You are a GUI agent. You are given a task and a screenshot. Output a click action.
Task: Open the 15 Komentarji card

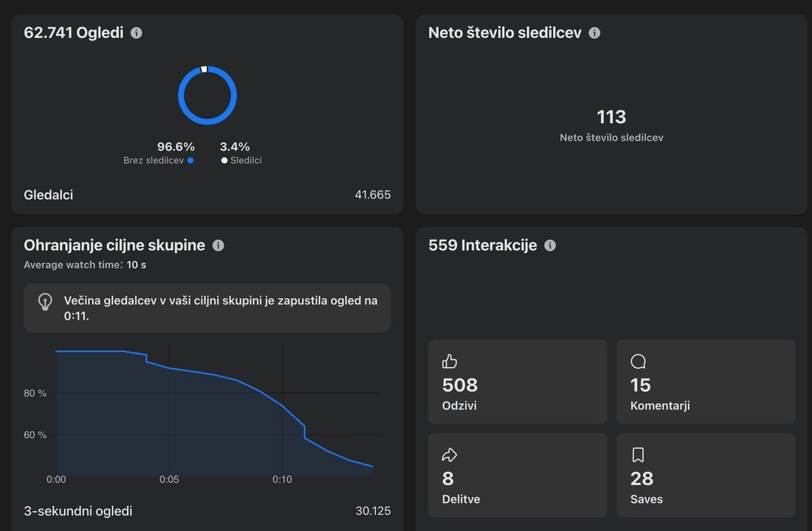pyautogui.click(x=706, y=382)
